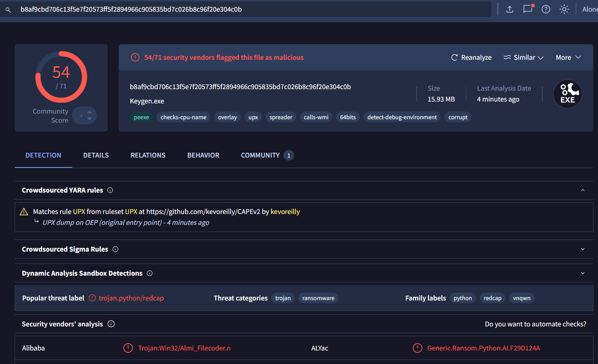Click the upload file icon
The image size is (598, 364).
[510, 9]
